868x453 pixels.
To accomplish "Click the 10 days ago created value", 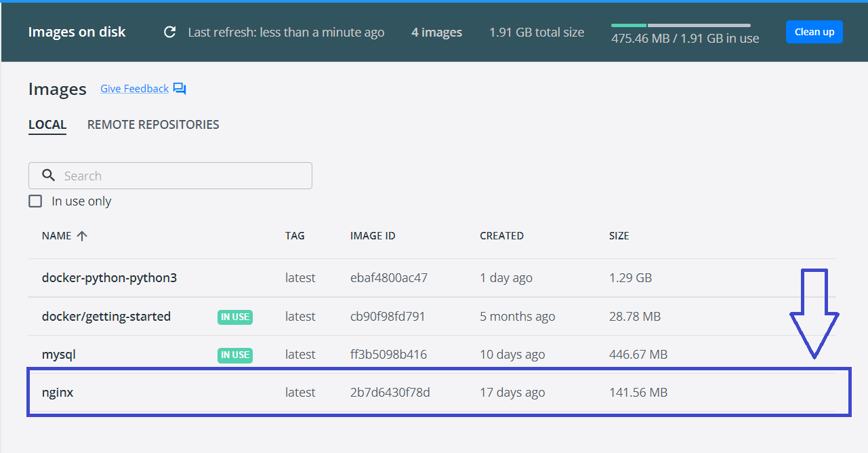I will coord(512,355).
